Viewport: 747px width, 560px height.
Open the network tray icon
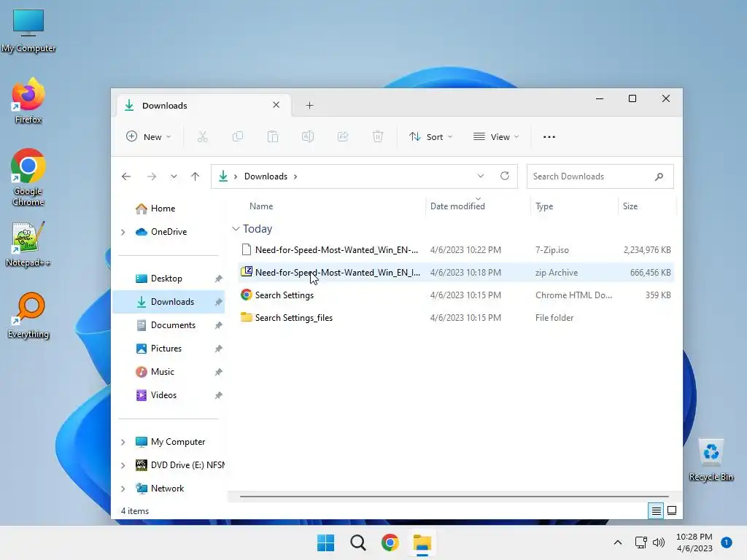pos(640,542)
